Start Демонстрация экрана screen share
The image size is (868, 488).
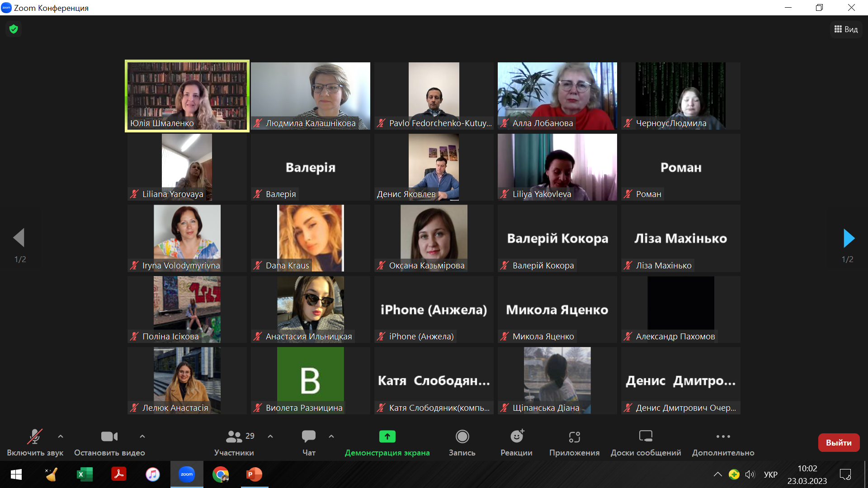pos(387,442)
